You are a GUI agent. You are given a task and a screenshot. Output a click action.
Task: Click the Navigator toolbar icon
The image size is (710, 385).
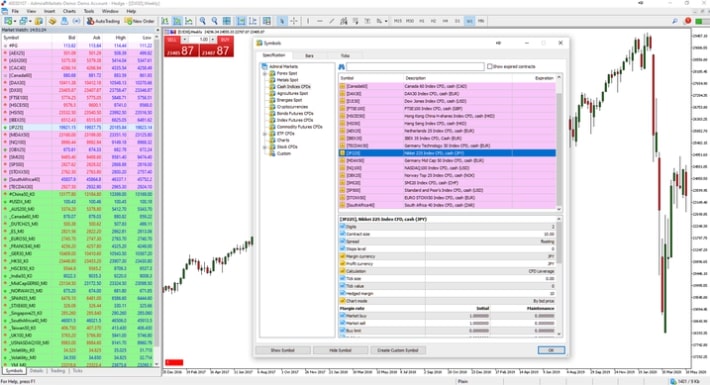click(53, 21)
